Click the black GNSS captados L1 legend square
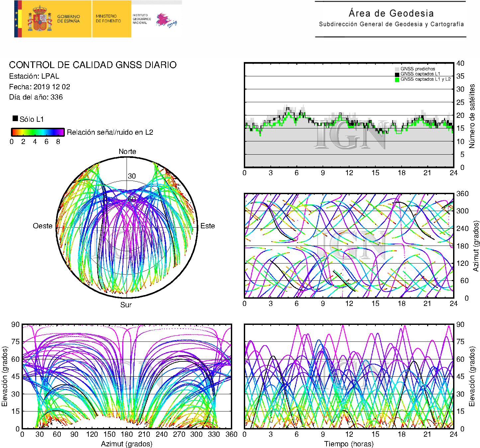This screenshot has width=480, height=448. pyautogui.click(x=397, y=74)
